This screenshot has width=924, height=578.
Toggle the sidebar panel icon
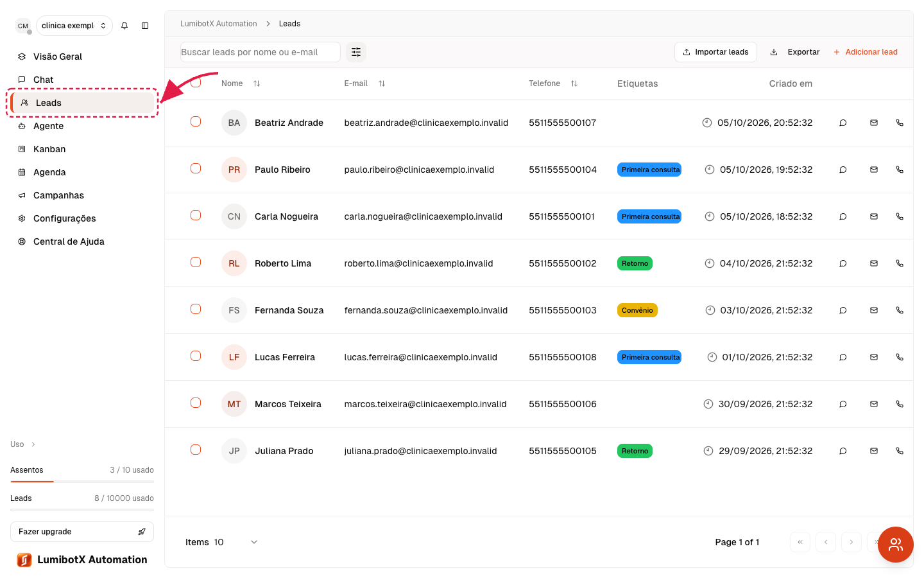145,26
